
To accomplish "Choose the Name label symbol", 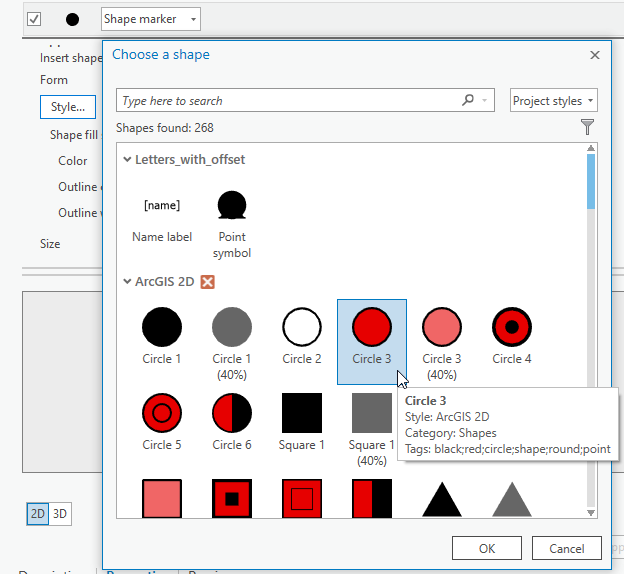I will tap(162, 217).
